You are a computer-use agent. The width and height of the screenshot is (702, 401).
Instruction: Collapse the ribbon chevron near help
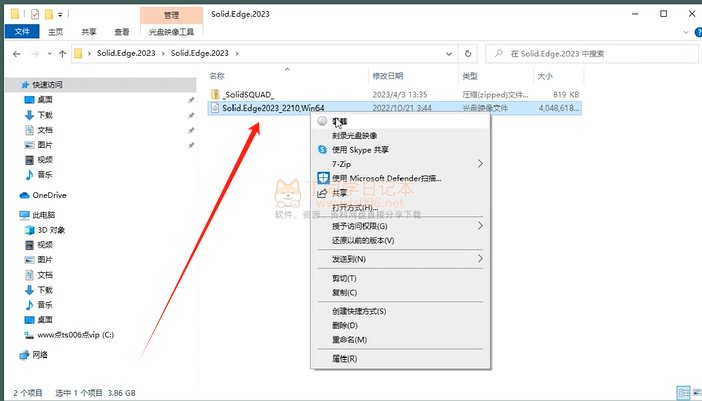click(686, 32)
